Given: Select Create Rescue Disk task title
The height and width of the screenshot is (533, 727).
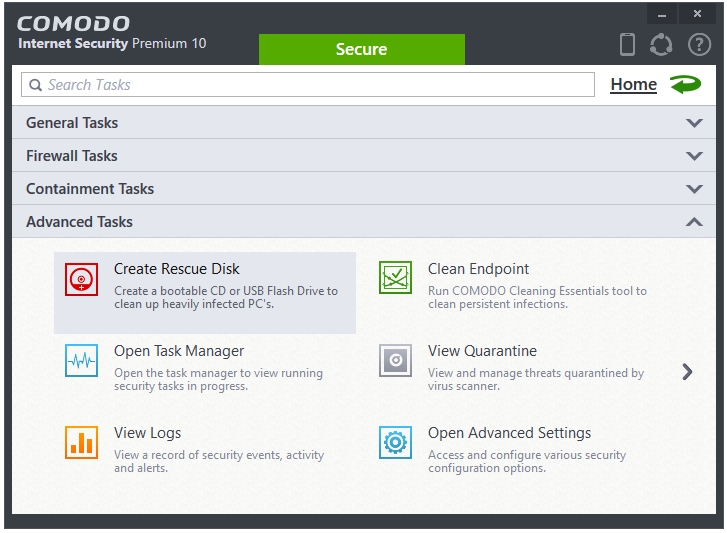Looking at the screenshot, I should (177, 269).
